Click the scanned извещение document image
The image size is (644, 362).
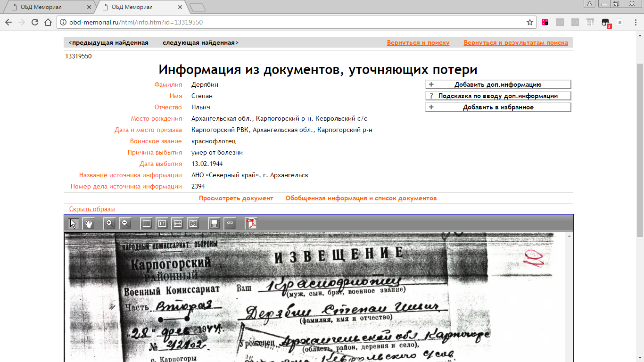(x=315, y=297)
